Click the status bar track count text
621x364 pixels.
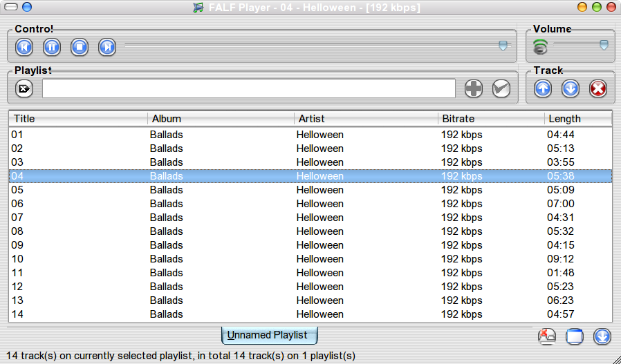[180, 356]
